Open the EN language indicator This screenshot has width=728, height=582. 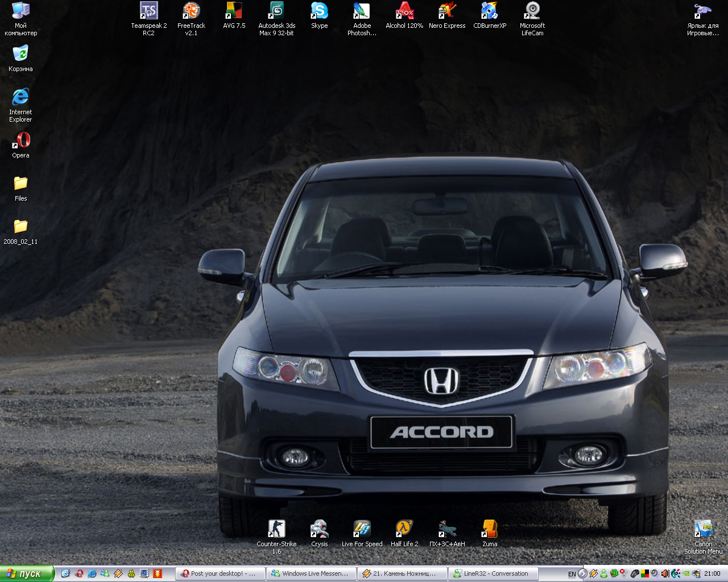pos(572,574)
